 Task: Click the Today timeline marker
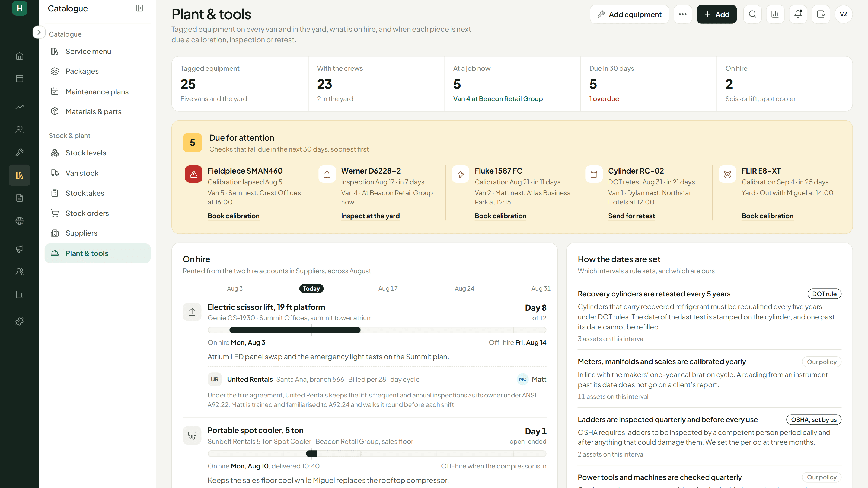point(311,289)
